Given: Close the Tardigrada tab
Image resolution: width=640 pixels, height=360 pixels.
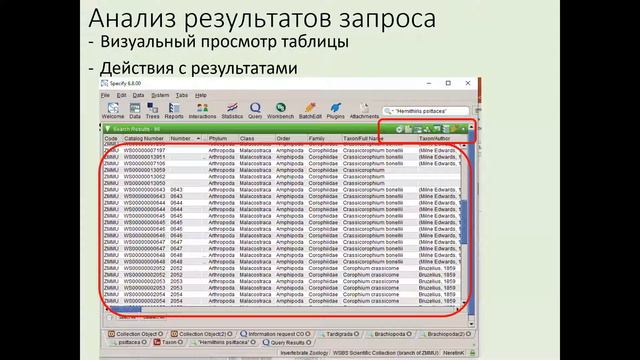Looking at the screenshot, I should tap(356, 334).
